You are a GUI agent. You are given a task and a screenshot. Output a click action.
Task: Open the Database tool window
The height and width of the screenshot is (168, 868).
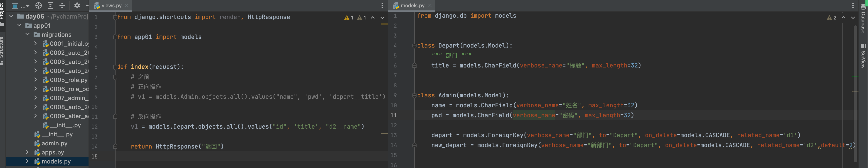coord(863,19)
